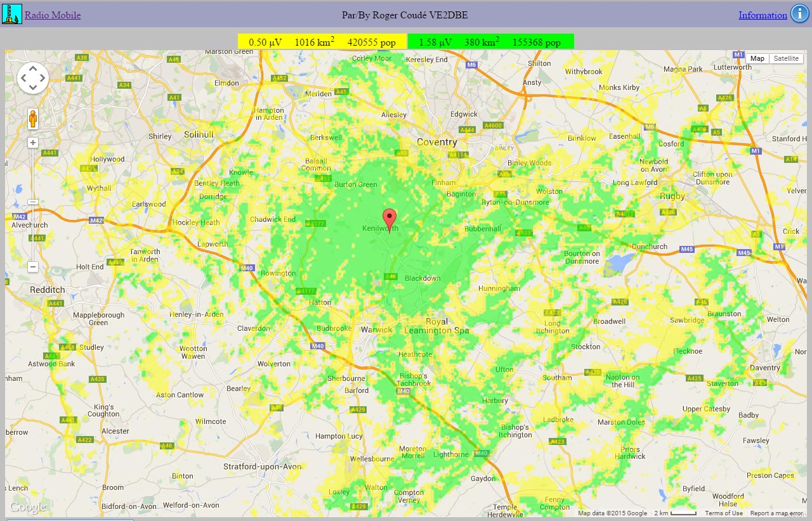Open the Radio Mobile link

pos(53,15)
